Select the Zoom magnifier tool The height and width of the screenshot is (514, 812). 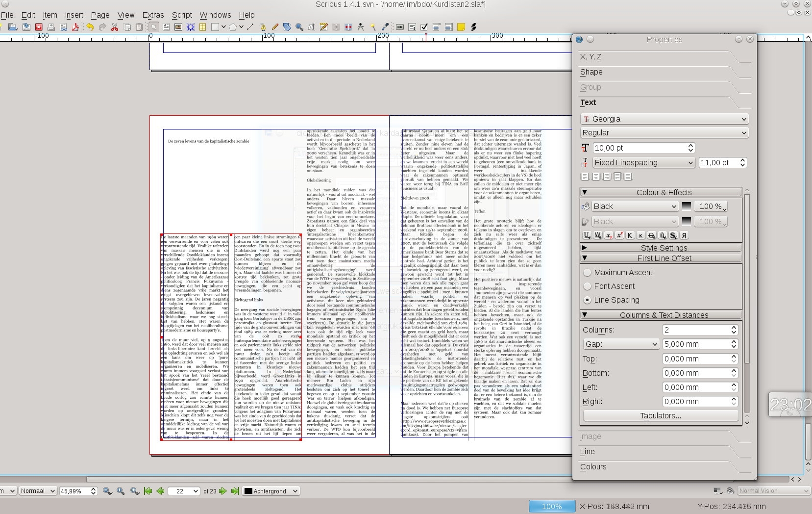coord(299,27)
